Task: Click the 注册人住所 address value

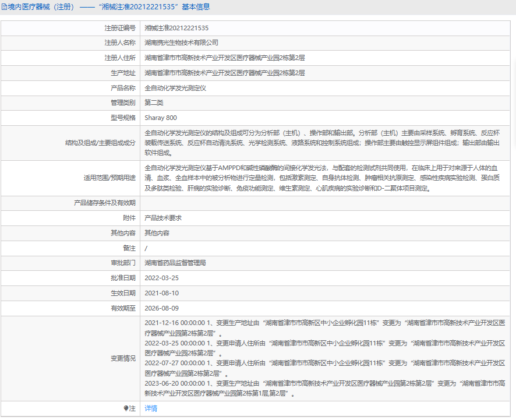Action: (x=224, y=58)
